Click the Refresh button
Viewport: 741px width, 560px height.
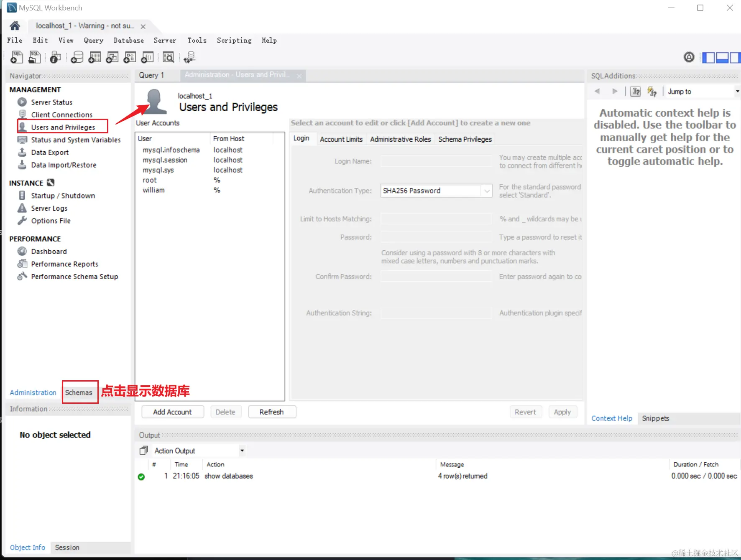click(272, 412)
